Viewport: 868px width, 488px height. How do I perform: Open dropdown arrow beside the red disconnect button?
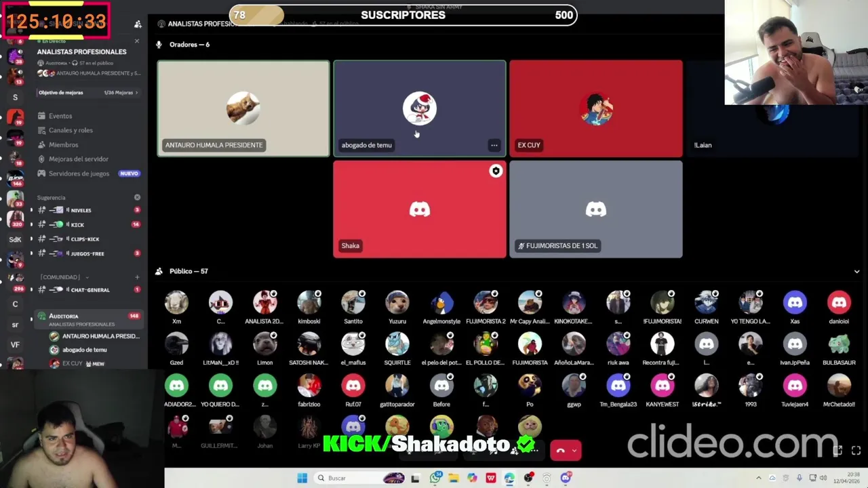coord(575,450)
